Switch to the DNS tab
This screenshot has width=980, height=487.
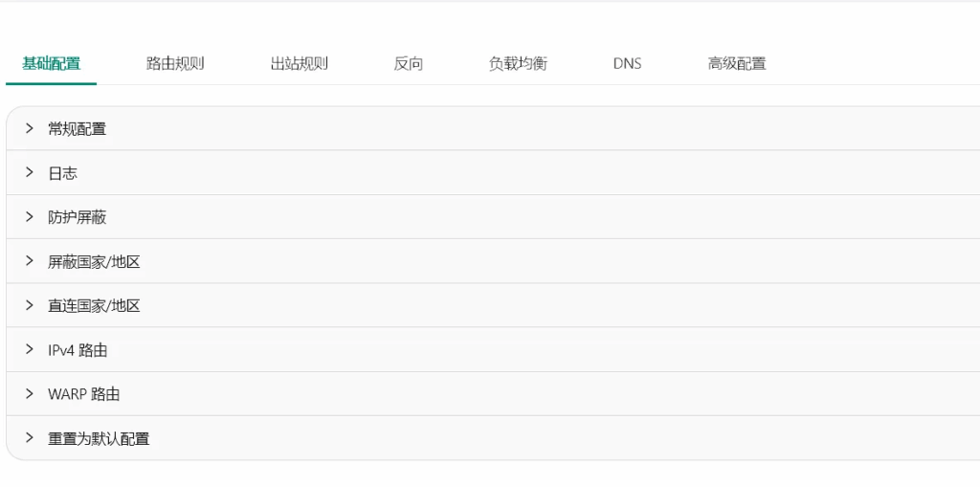pyautogui.click(x=627, y=64)
